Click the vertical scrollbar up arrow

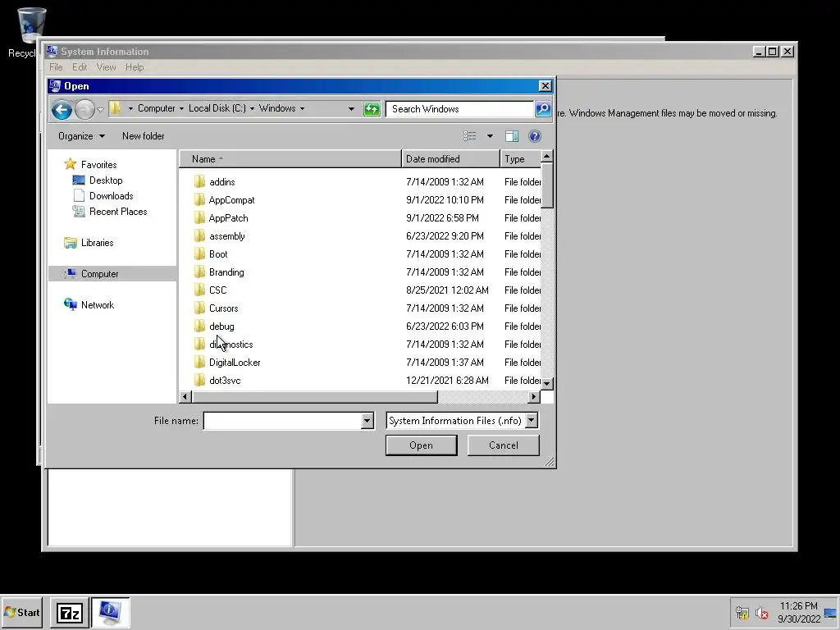pyautogui.click(x=546, y=157)
